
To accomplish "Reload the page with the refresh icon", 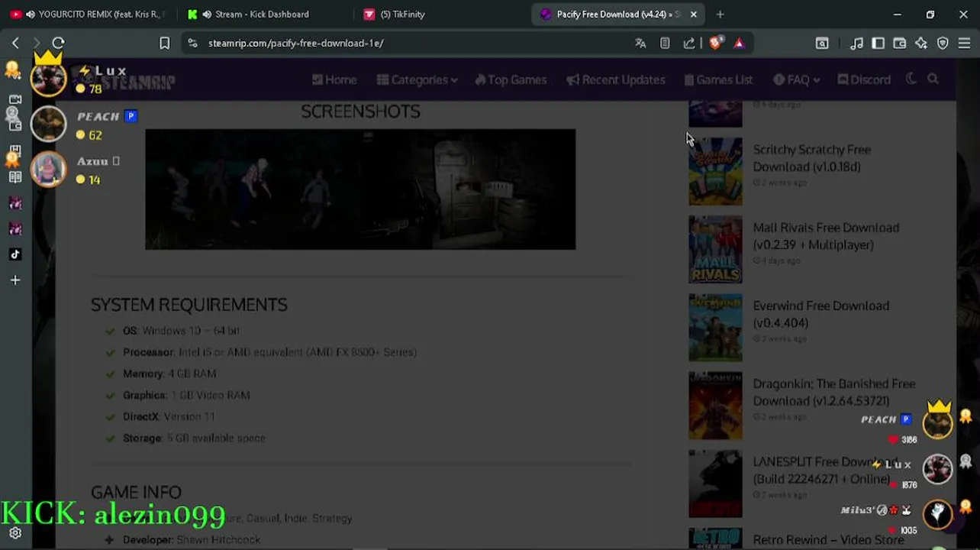I will (58, 43).
